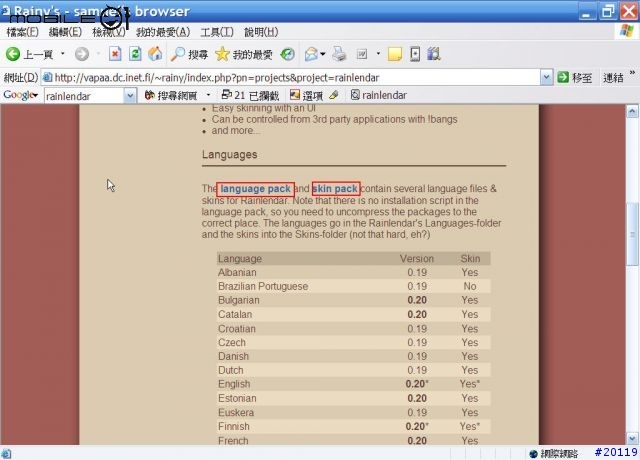Image resolution: width=640 pixels, height=460 pixels.
Task: Print the page with printer icon
Action: [339, 54]
